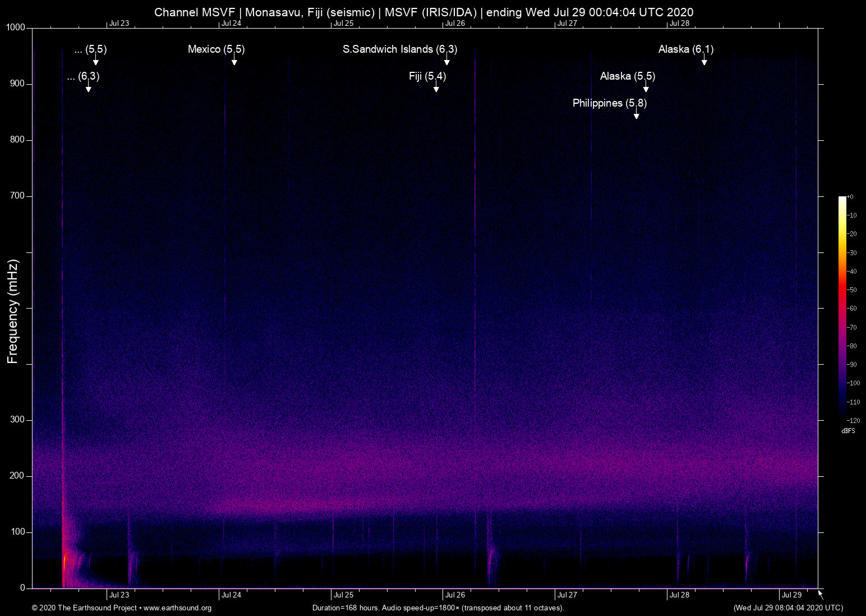866x616 pixels.
Task: Select the arrow under the '... (6.3)' label
Action: point(88,88)
